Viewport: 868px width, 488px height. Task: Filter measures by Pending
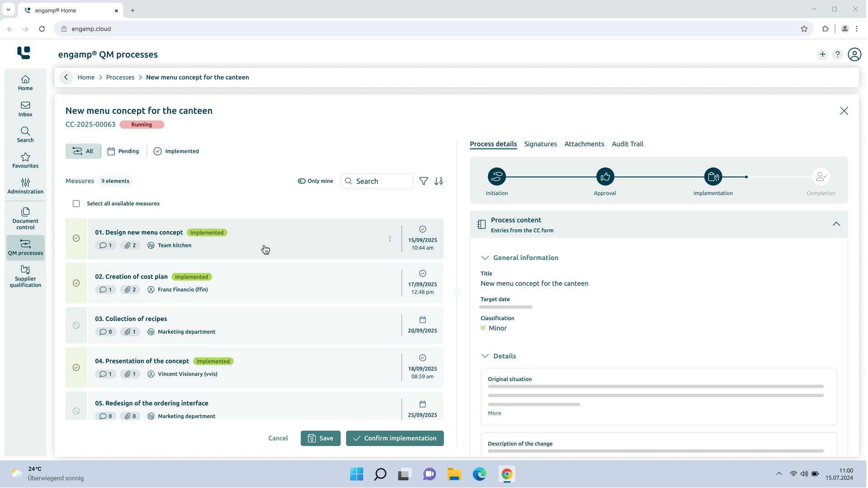coord(124,152)
